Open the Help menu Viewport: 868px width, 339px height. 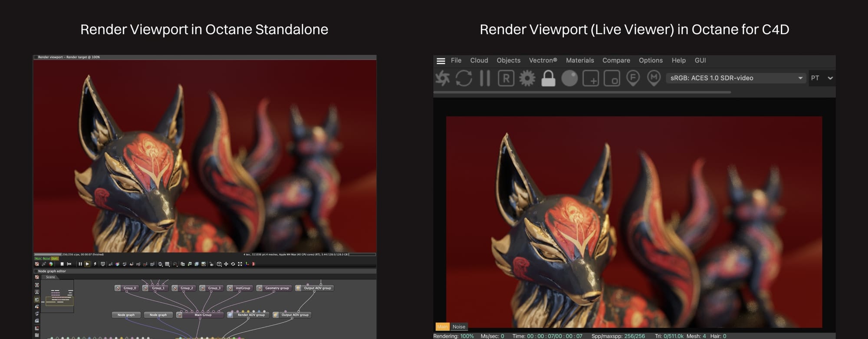pyautogui.click(x=679, y=60)
